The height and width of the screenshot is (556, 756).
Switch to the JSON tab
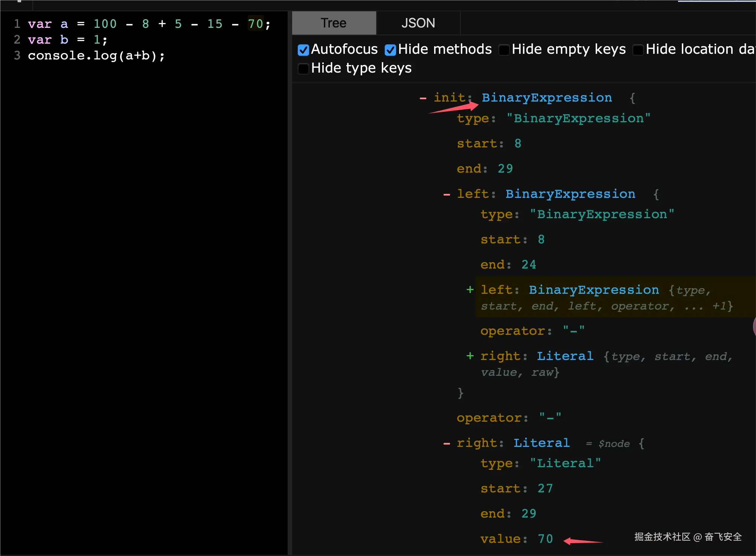[418, 23]
